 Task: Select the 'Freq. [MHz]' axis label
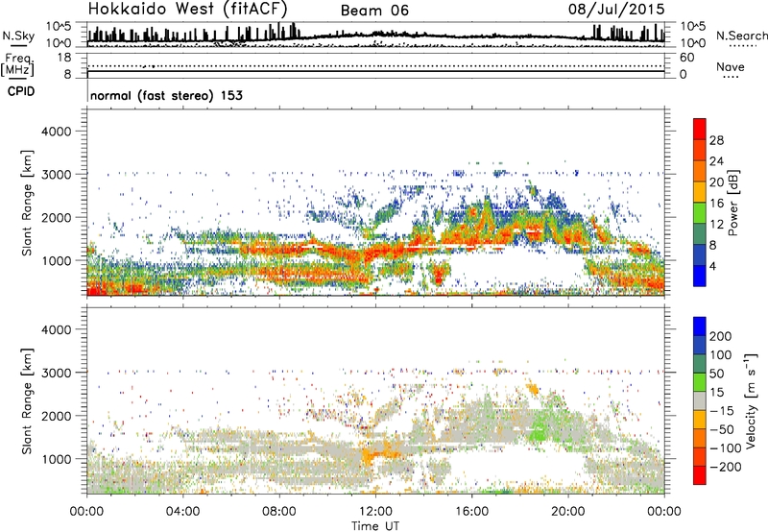tap(18, 65)
